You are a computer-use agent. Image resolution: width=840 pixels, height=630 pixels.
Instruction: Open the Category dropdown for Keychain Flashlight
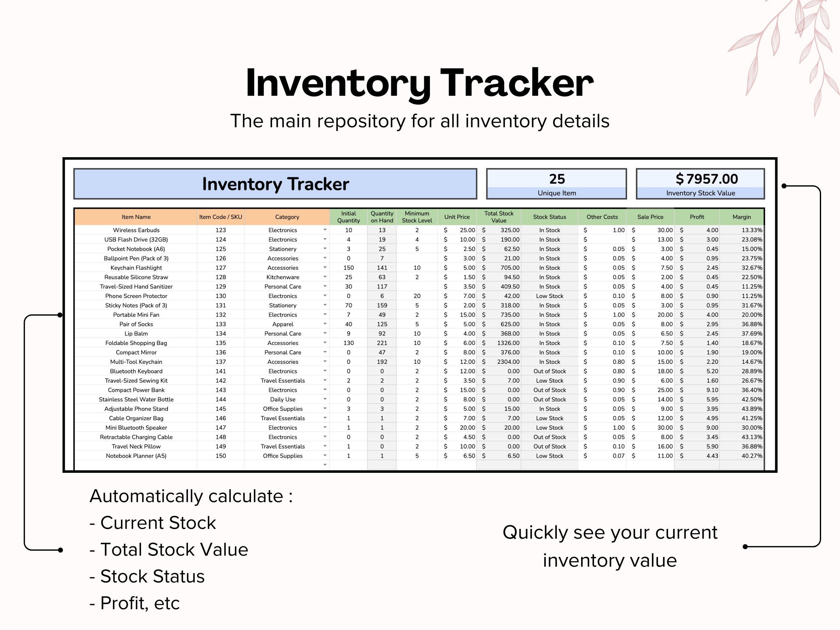[325, 268]
